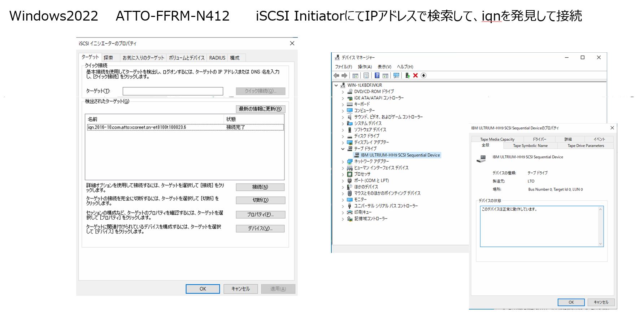The height and width of the screenshot is (329, 644).
Task: Open the Tape Media Capacity tab
Action: (x=497, y=139)
